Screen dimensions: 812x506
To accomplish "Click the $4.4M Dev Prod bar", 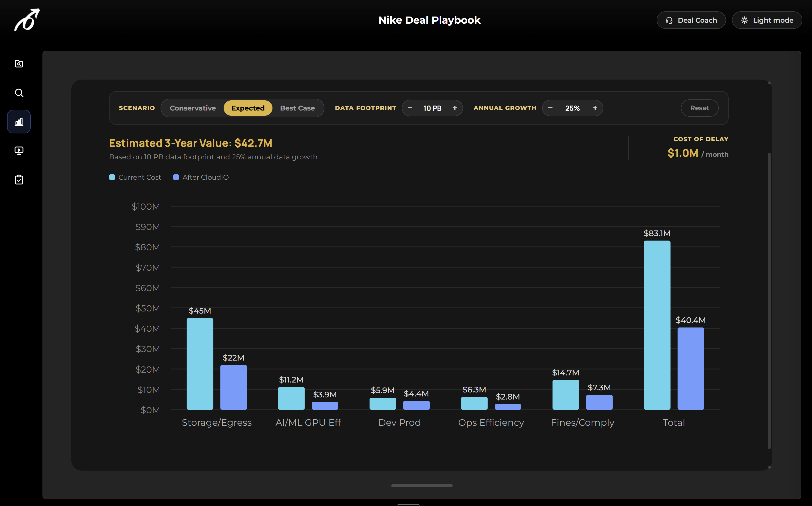I will [416, 405].
